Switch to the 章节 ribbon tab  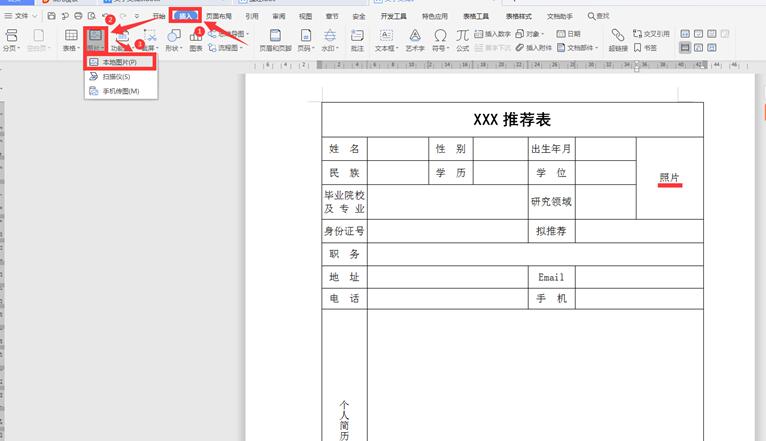pyautogui.click(x=332, y=16)
